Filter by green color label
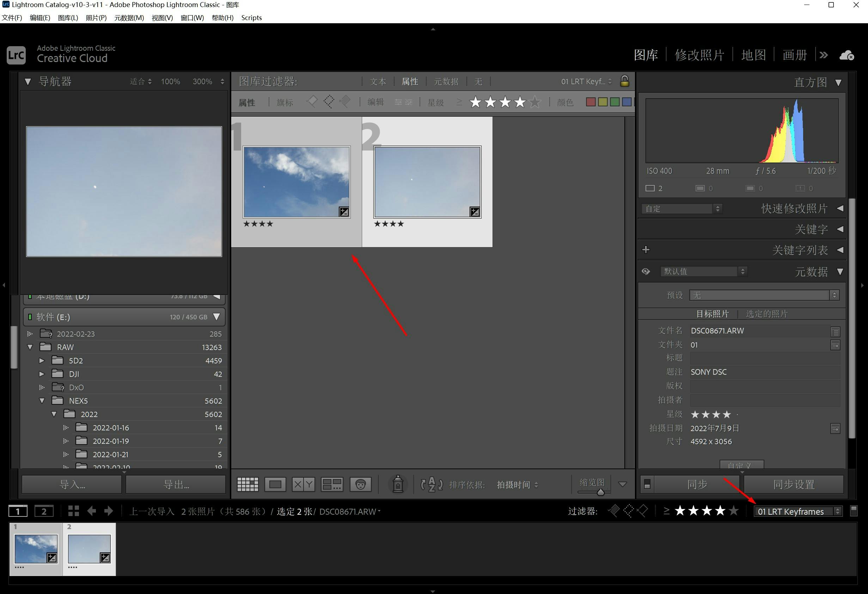 615,102
